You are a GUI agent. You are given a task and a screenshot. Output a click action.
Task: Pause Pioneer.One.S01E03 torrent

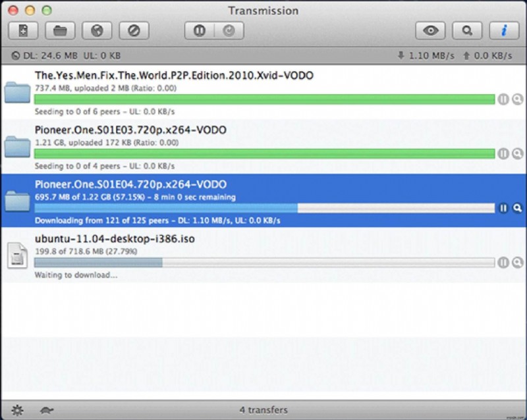click(x=503, y=153)
